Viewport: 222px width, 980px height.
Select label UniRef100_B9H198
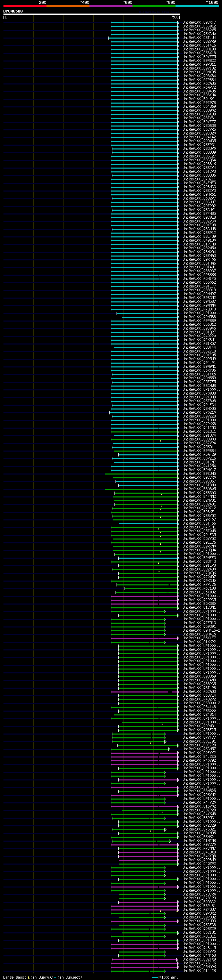pos(199,49)
